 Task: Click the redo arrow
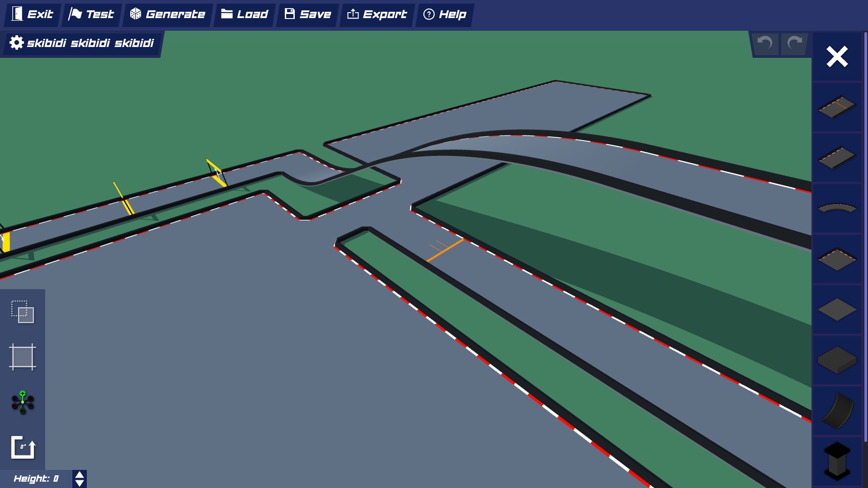[794, 43]
